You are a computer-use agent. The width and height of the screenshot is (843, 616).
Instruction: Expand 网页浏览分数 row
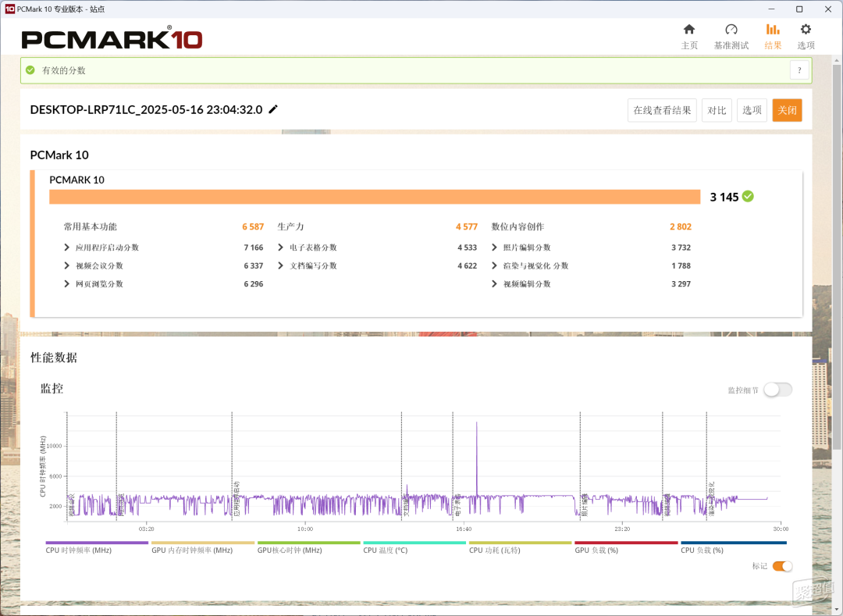click(66, 284)
